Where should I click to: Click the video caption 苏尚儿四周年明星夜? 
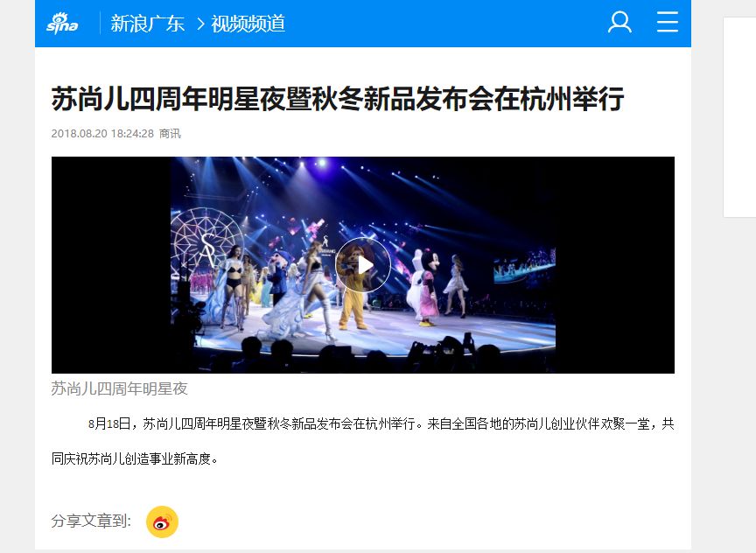point(119,388)
